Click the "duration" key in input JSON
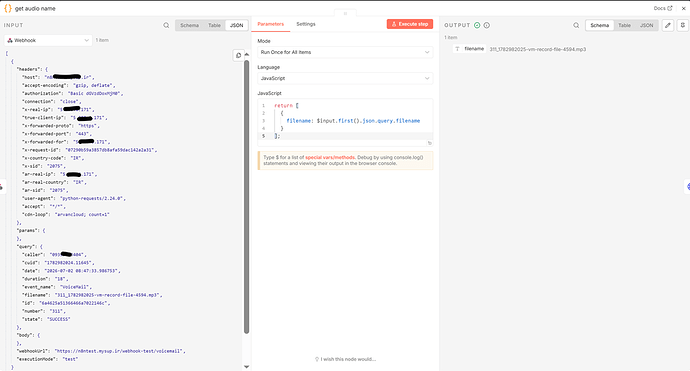This screenshot has height=371, width=690. (x=34, y=279)
